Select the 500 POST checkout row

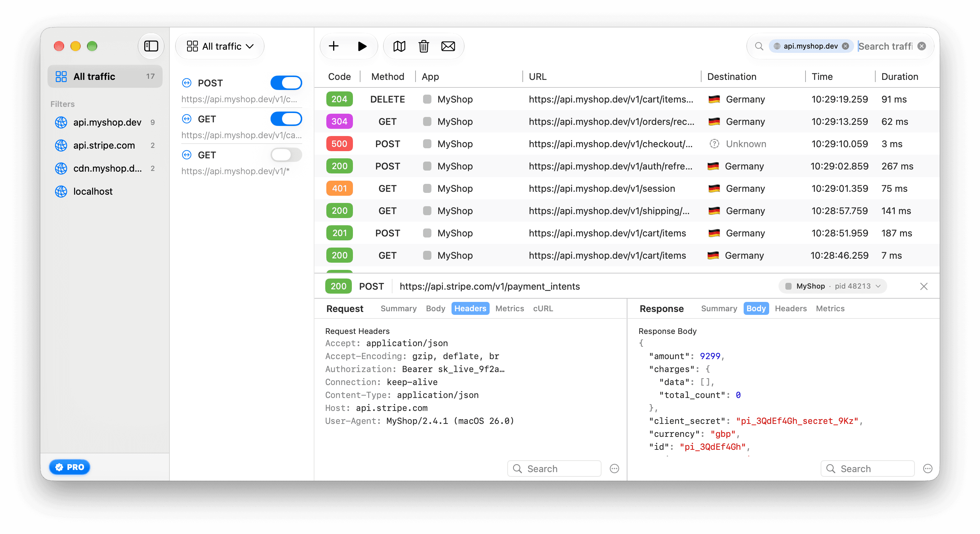coord(627,144)
